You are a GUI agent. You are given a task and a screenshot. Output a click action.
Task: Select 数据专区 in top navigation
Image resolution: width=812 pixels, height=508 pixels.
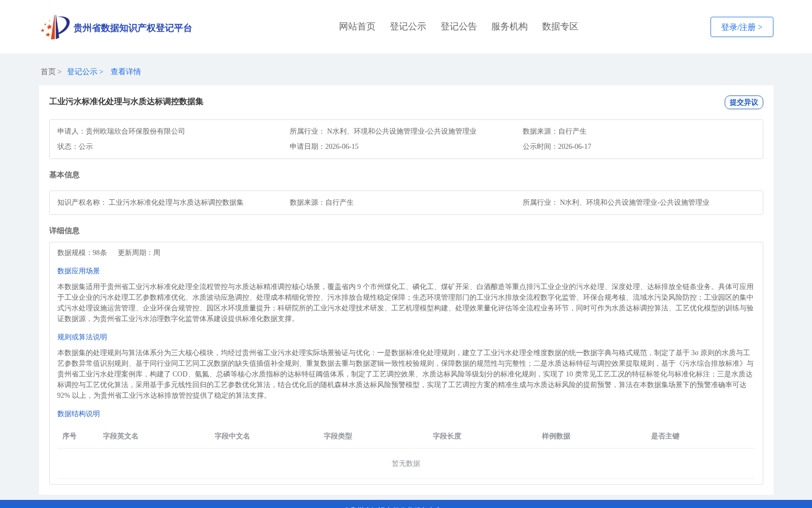pos(560,26)
